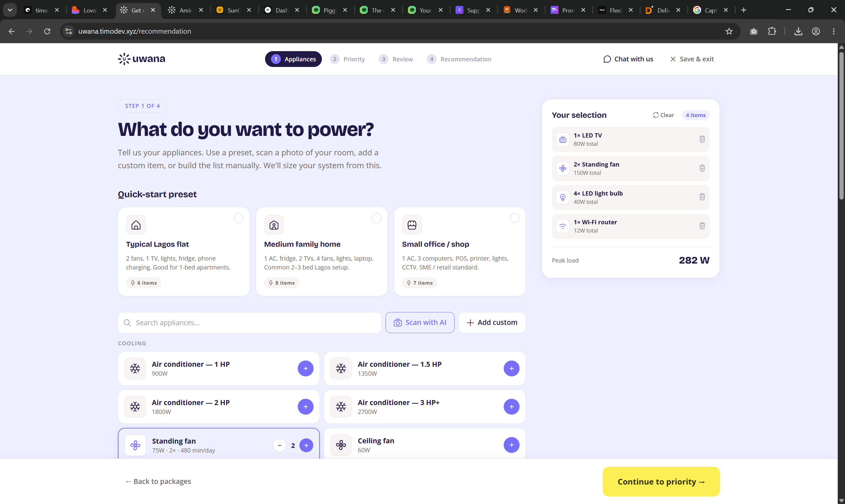Open a new browser tab
Screen dimensions: 845x504
[743, 10]
